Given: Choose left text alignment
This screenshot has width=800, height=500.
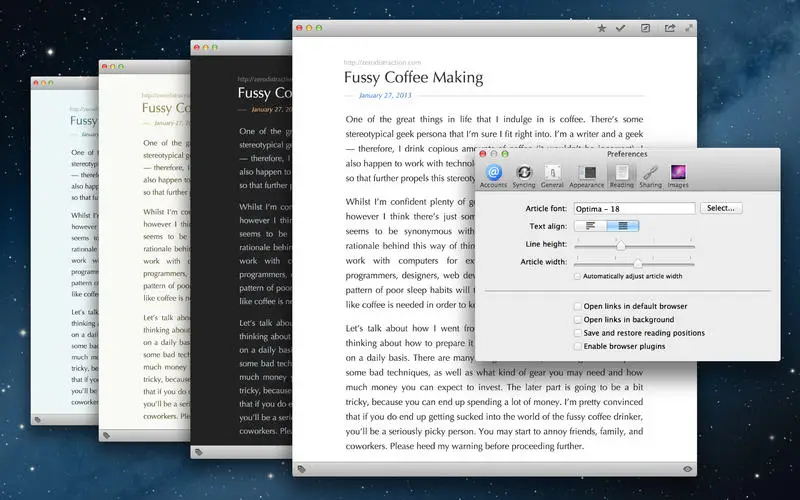Looking at the screenshot, I should tap(590, 226).
